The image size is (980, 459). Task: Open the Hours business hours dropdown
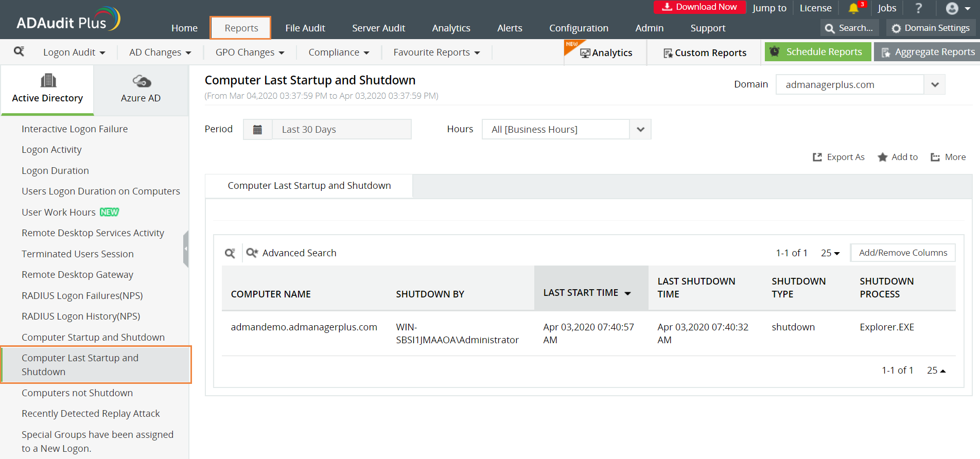point(640,130)
